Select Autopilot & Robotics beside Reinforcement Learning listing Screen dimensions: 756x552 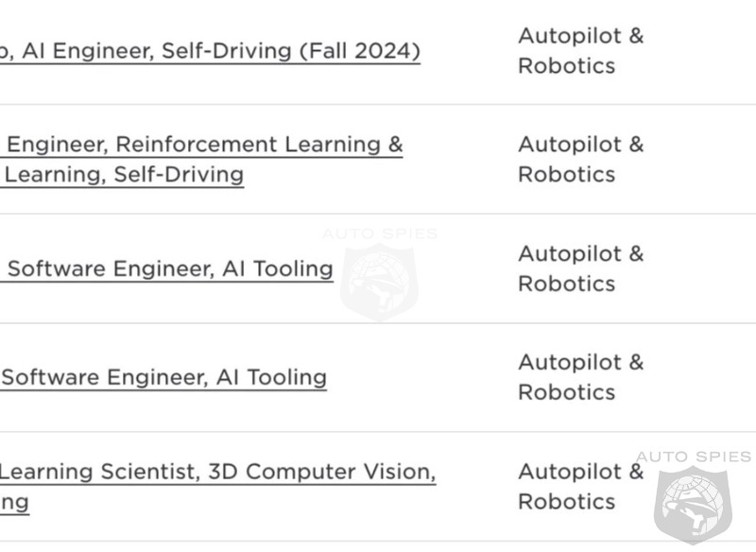(581, 159)
